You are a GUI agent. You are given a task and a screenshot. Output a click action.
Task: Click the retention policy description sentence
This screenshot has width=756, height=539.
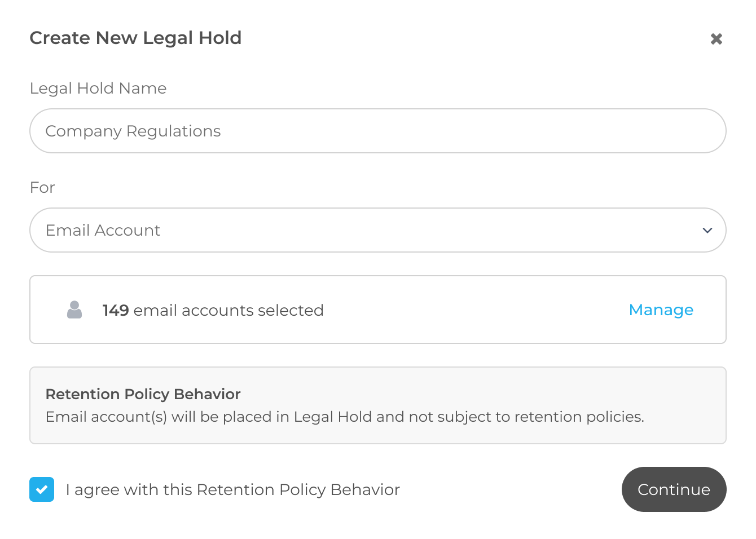coord(344,417)
